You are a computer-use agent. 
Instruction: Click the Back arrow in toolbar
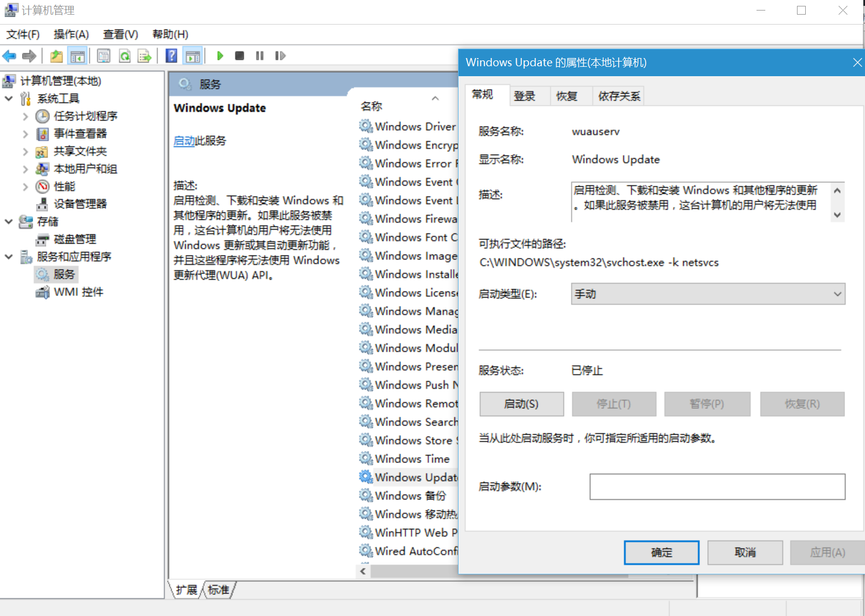[9, 56]
